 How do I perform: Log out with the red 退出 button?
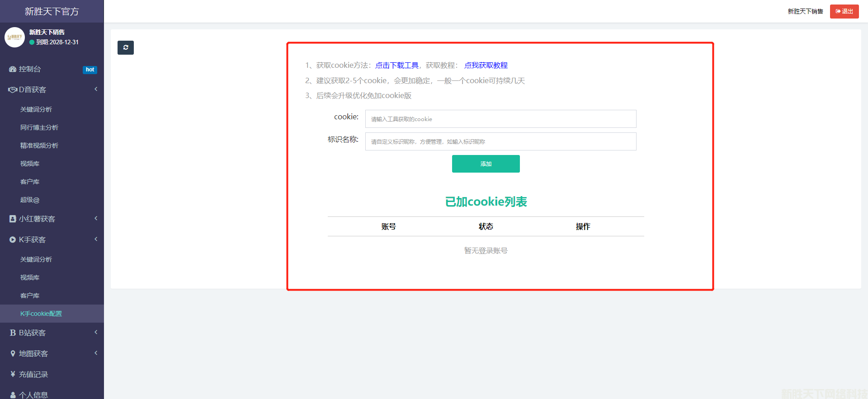point(844,11)
